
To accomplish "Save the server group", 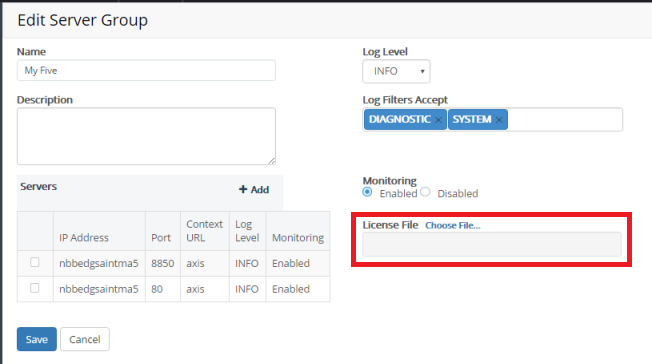I will point(37,339).
